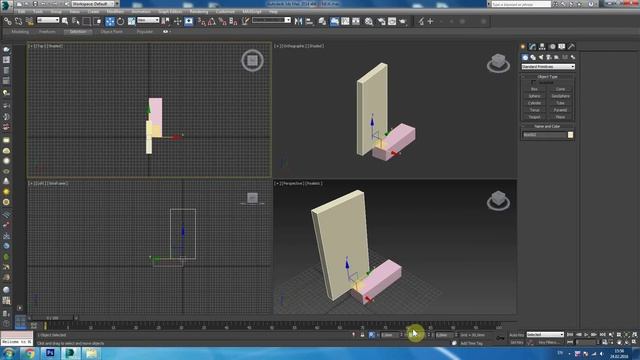Click the Teapot primitive button

(x=534, y=117)
